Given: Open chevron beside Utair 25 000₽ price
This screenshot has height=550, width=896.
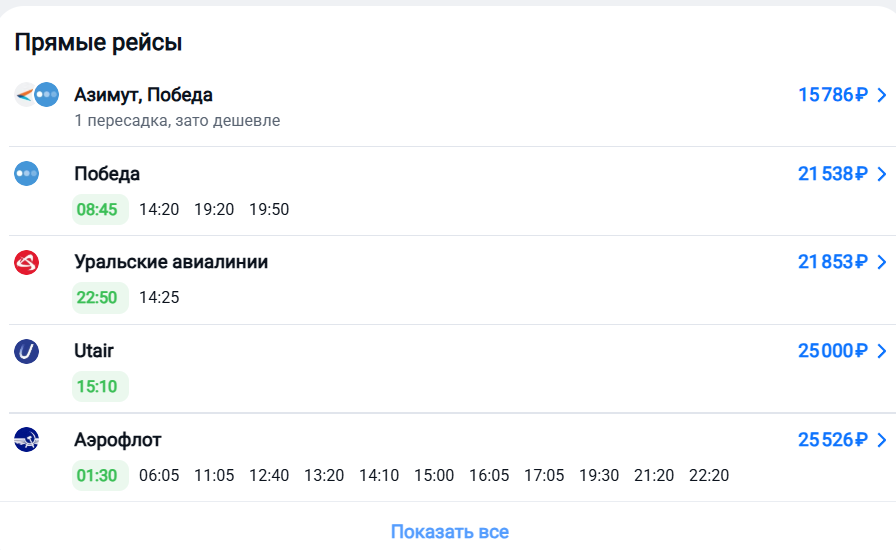Looking at the screenshot, I should pyautogui.click(x=881, y=351).
